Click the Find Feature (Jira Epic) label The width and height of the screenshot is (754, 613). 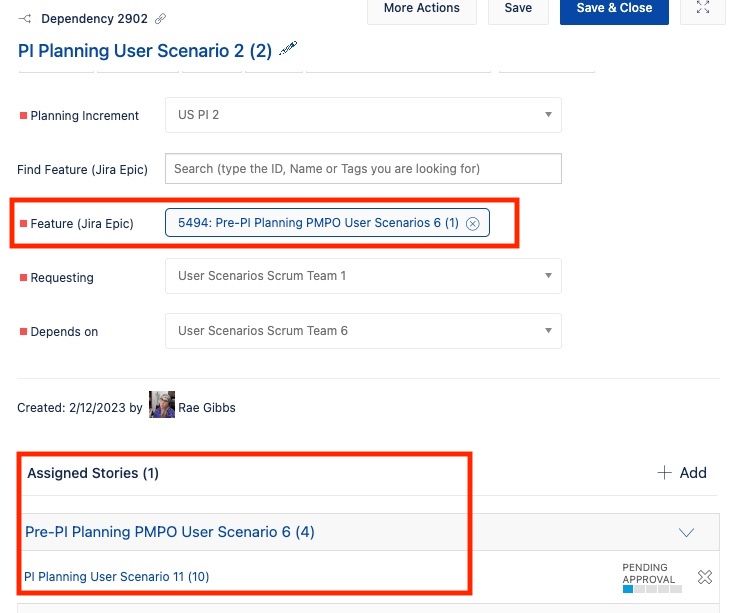click(x=82, y=170)
